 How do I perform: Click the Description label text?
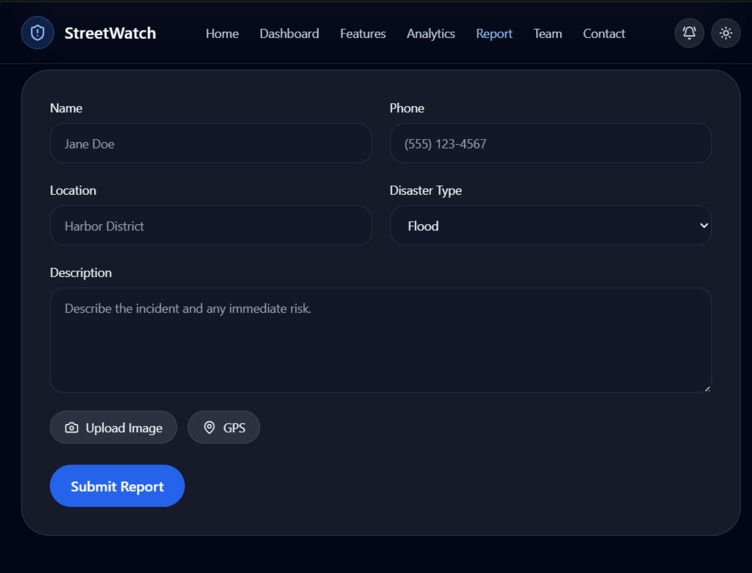coord(81,272)
